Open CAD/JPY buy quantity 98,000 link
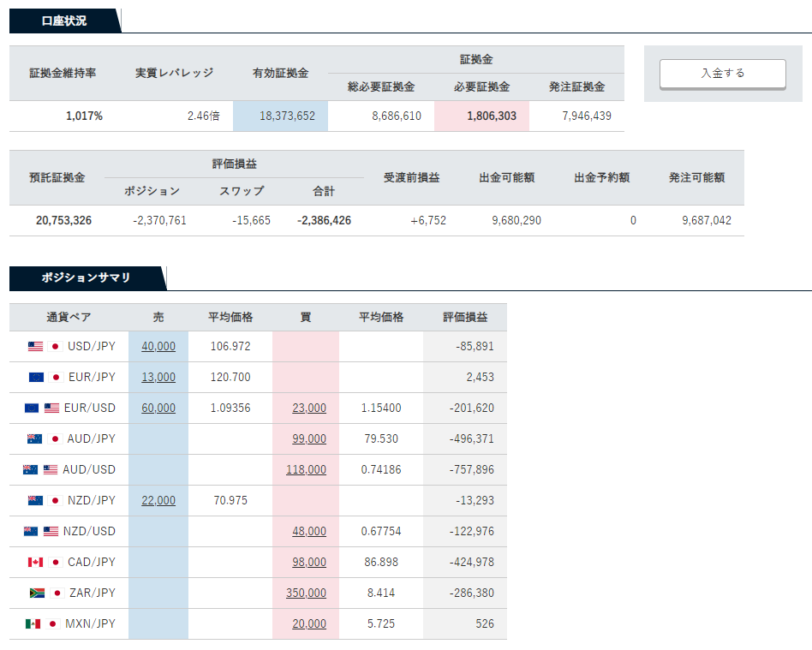 click(309, 562)
